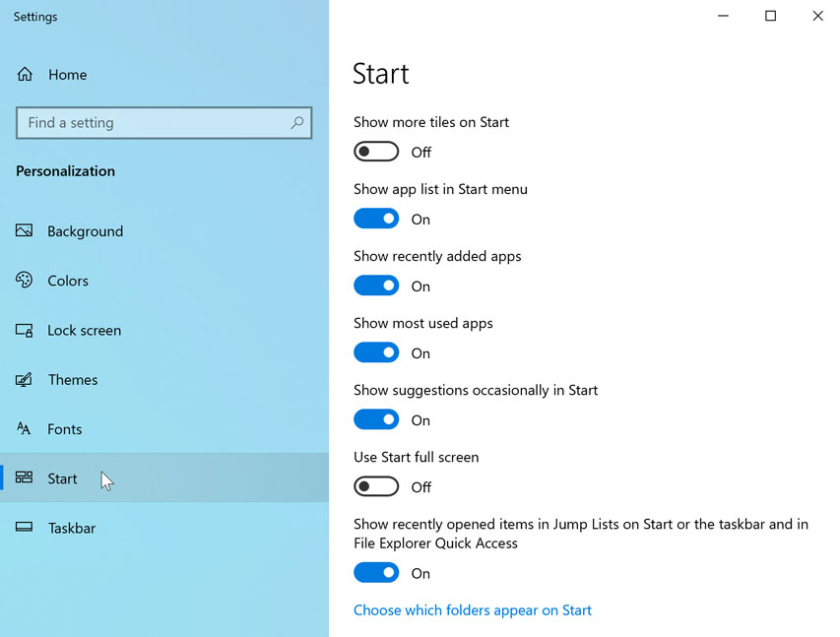Select the Home menu entry
The height and width of the screenshot is (637, 840).
tap(67, 74)
